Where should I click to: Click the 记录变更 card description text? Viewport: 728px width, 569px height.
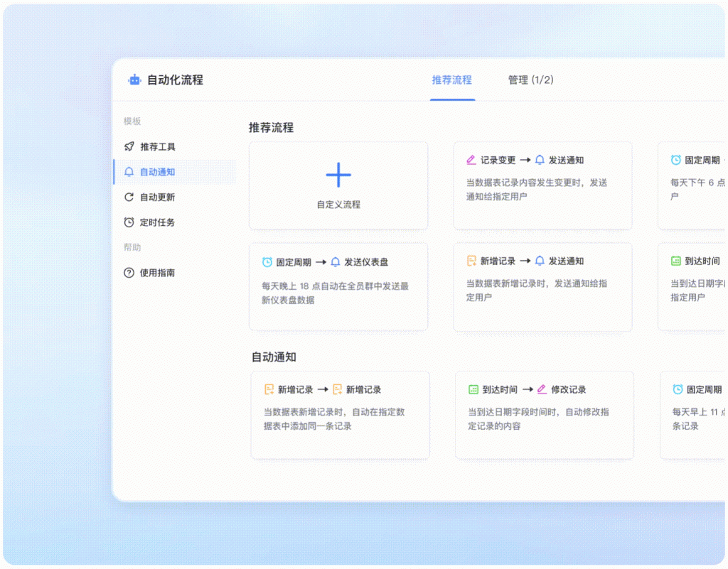[x=537, y=190]
